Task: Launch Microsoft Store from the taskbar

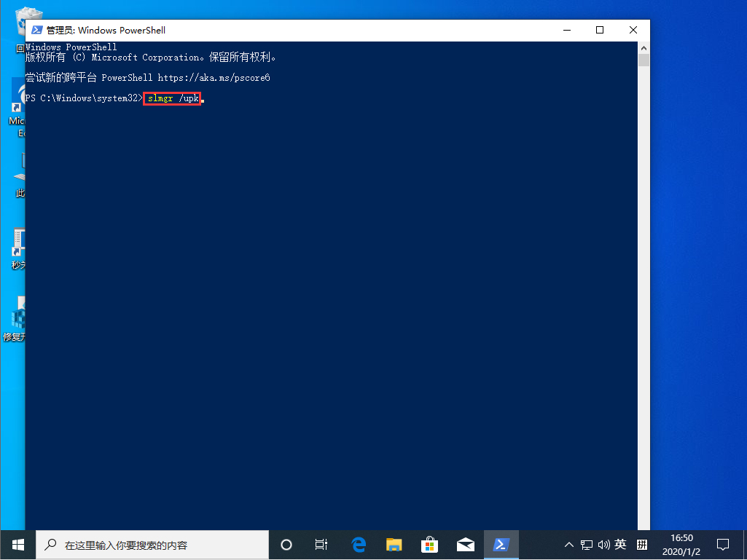Action: [x=430, y=544]
